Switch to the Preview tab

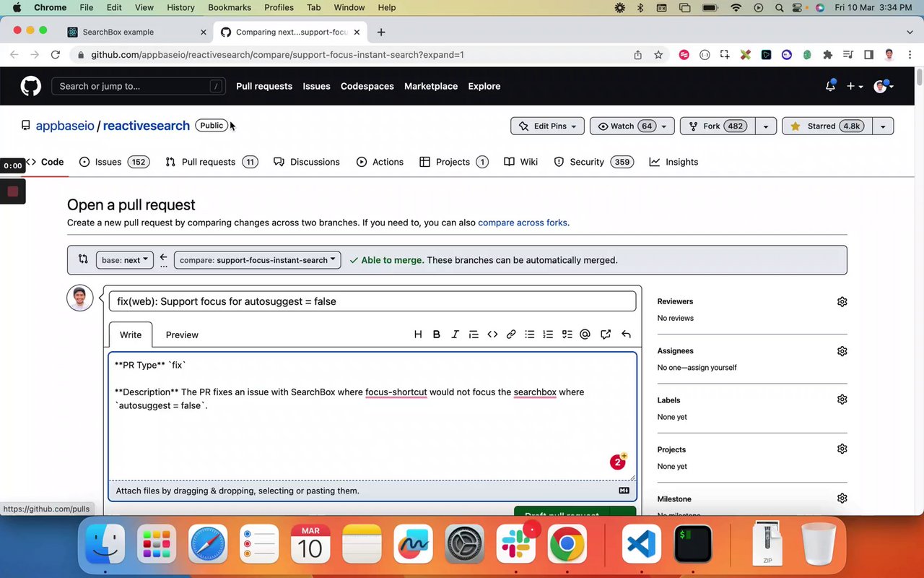pyautogui.click(x=182, y=335)
